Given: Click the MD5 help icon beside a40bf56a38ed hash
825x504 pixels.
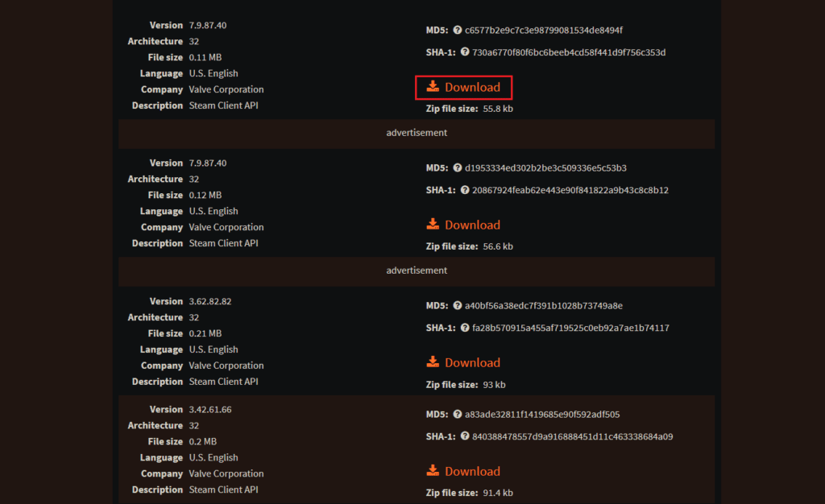Looking at the screenshot, I should pos(458,305).
